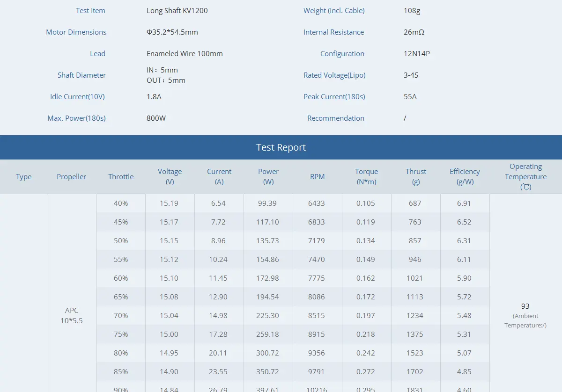Click the RPM column header
The width and height of the screenshot is (562, 392).
317,176
